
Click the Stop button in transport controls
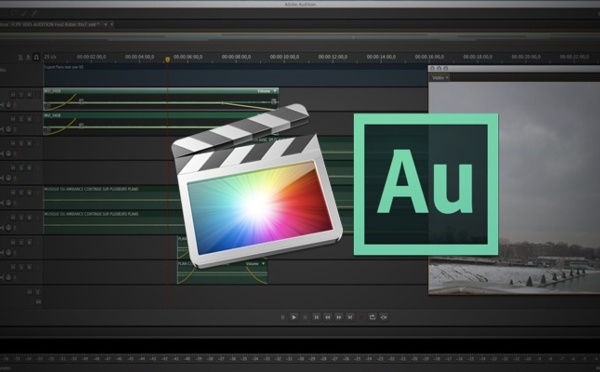coord(283,317)
